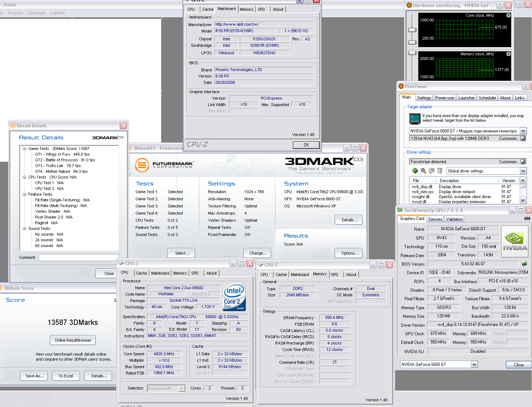
Task: Click help question mark in Hardware monitoring title
Action: click(500, 5)
